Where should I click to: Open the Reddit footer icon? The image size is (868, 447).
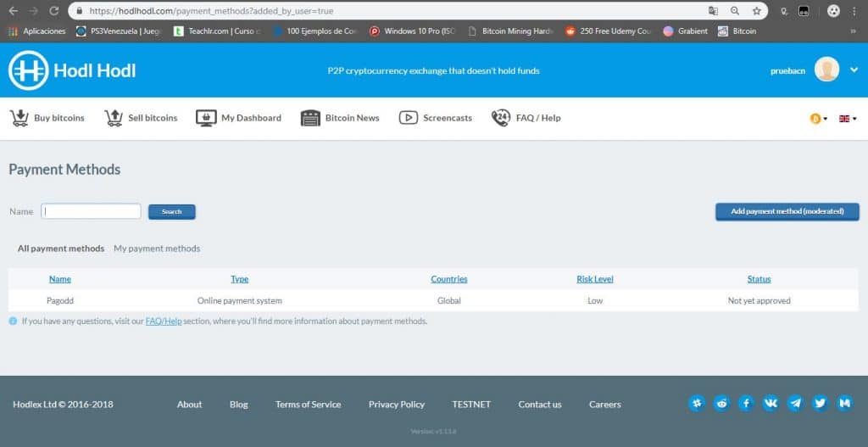tap(722, 403)
